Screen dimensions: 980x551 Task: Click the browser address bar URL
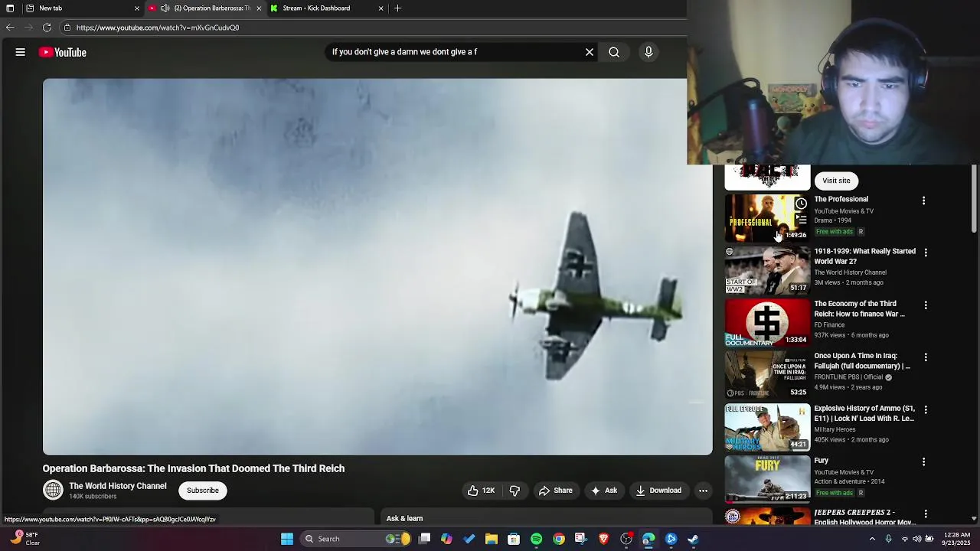[x=158, y=28]
